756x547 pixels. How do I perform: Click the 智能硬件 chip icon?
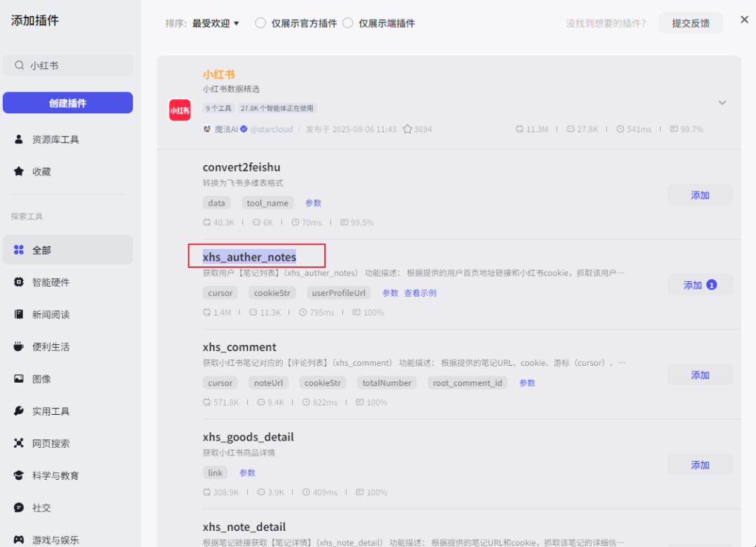tap(19, 282)
